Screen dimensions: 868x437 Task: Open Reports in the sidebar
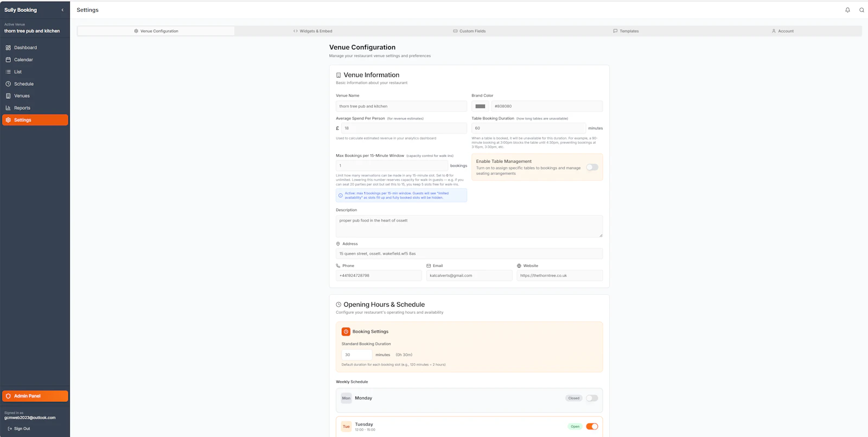point(35,108)
